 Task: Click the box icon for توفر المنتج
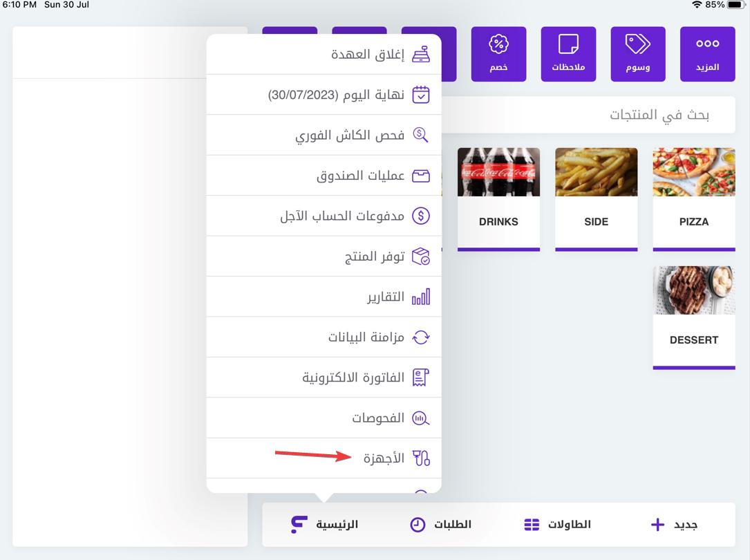pyautogui.click(x=421, y=256)
